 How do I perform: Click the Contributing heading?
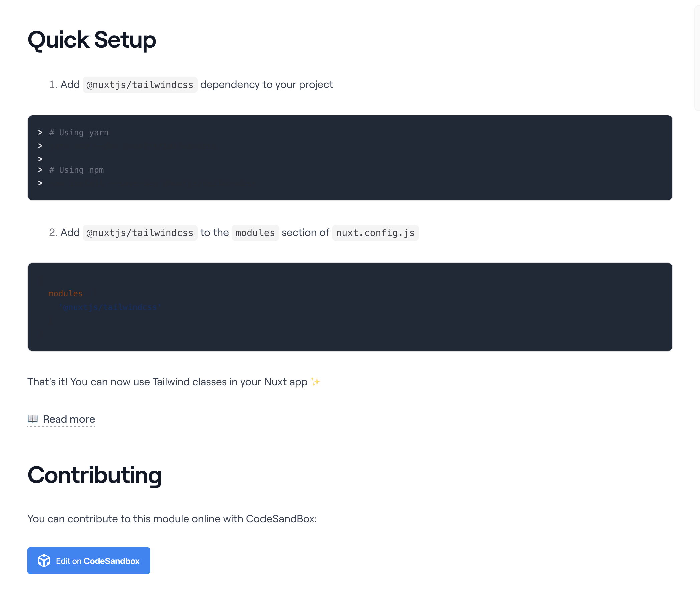pos(95,475)
